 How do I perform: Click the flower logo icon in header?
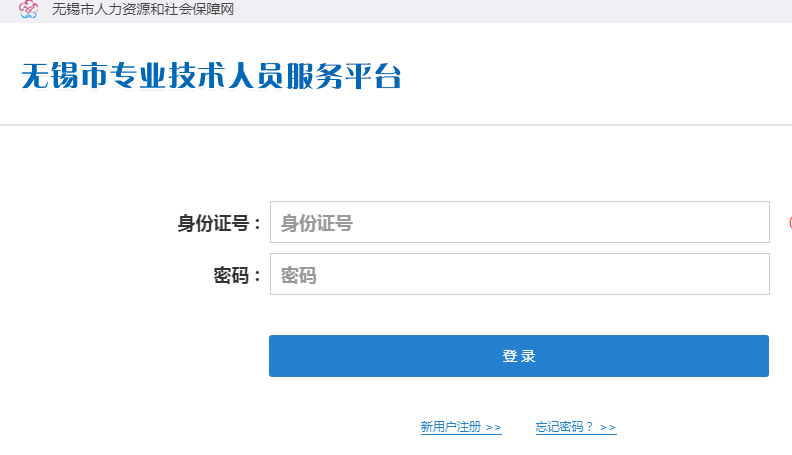tap(28, 9)
